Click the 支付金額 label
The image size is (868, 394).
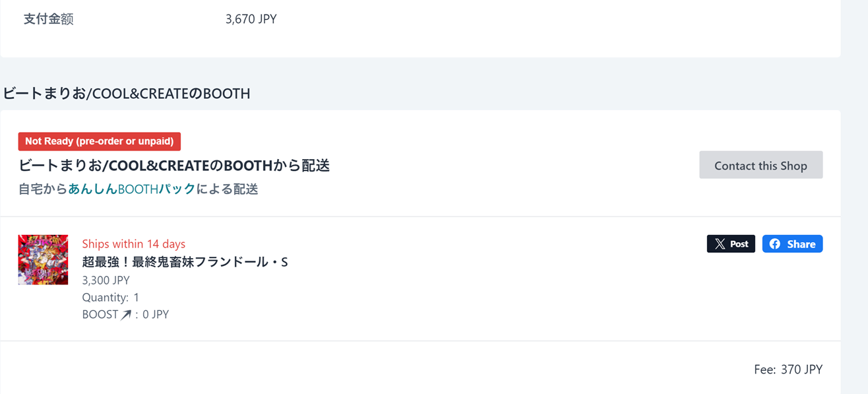[48, 19]
